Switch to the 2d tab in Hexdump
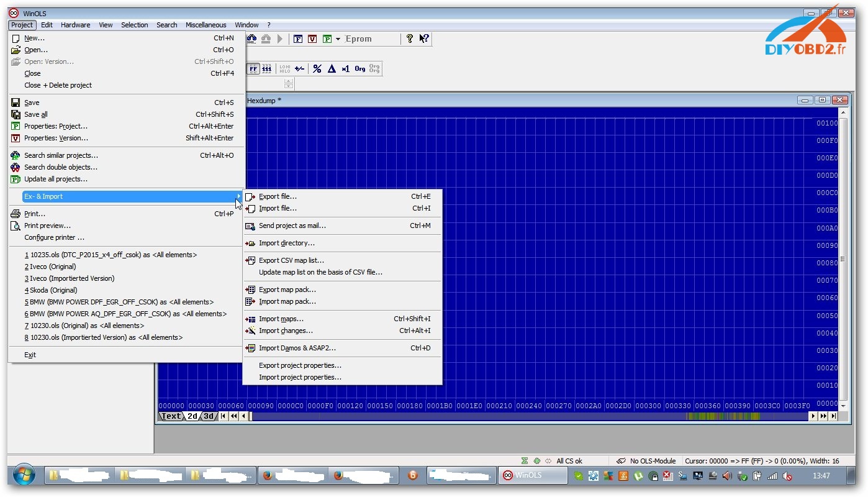This screenshot has height=497, width=868. tap(192, 416)
